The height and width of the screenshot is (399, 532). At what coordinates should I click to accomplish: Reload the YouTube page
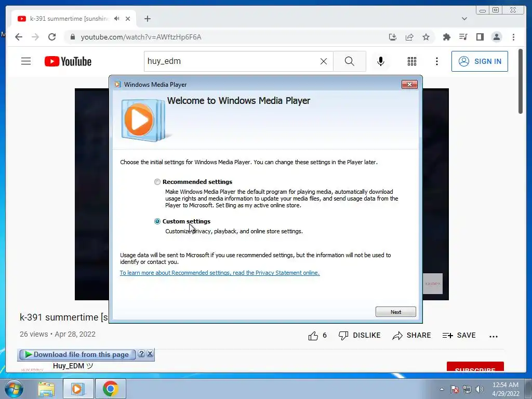tap(52, 37)
